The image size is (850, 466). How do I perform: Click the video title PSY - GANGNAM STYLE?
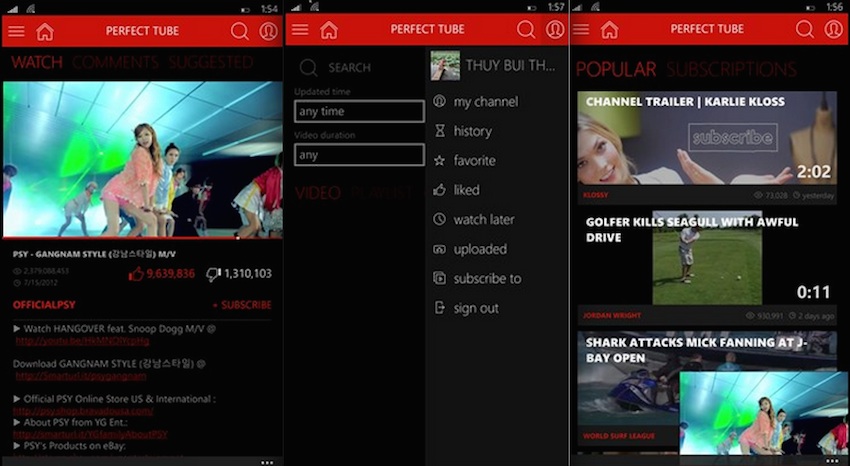coord(94,254)
